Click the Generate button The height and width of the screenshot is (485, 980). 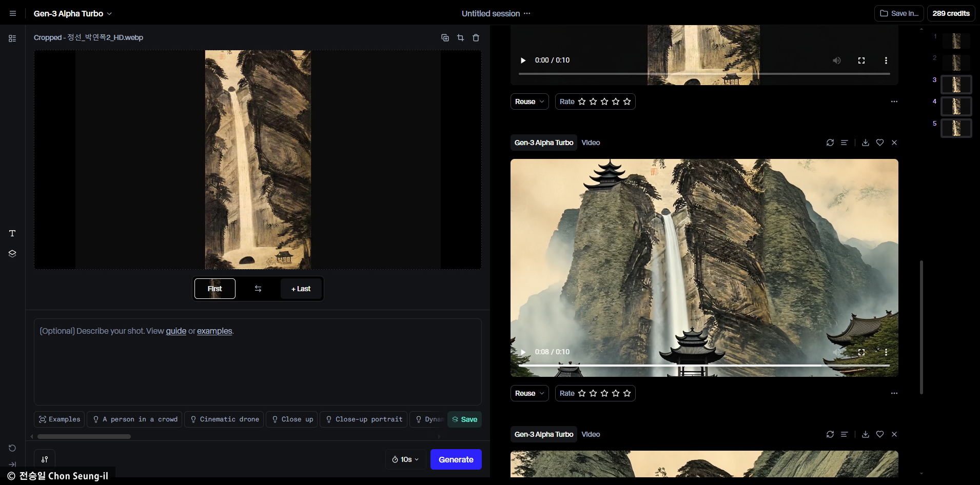pyautogui.click(x=456, y=459)
